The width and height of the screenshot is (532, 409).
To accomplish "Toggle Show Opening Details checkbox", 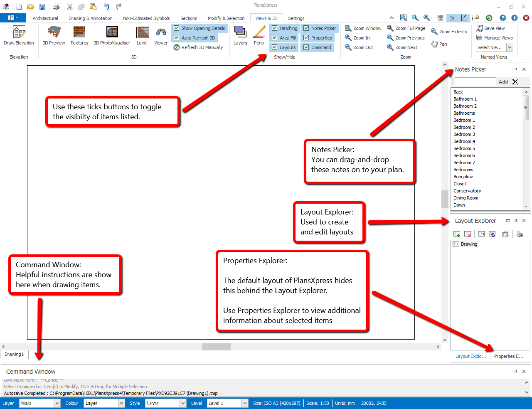I will pos(177,28).
